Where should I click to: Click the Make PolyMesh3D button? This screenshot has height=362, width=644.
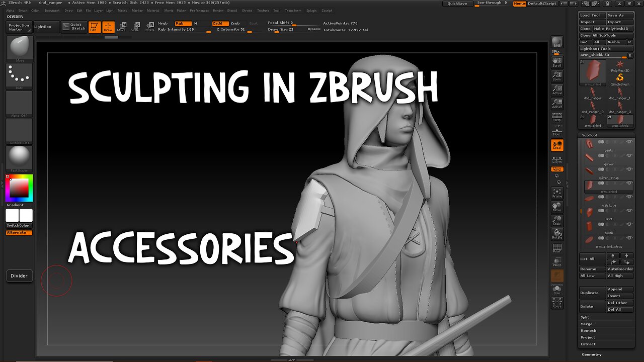coord(612,29)
